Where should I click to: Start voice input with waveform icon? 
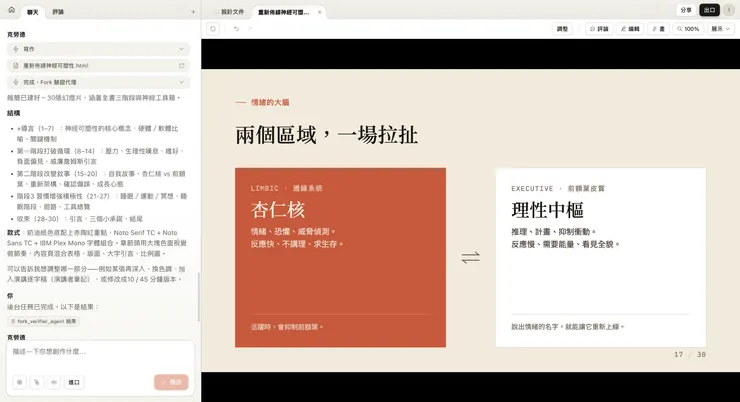[x=54, y=382]
